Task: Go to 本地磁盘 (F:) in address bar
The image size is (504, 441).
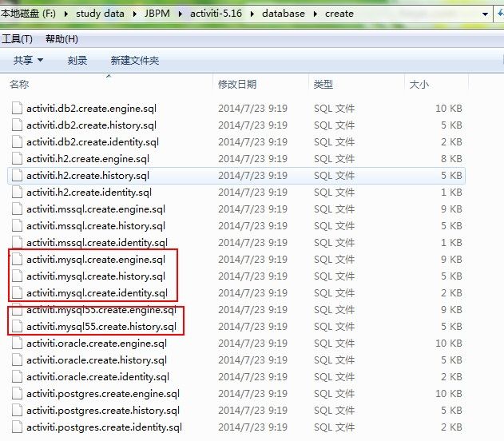Action: coord(28,14)
